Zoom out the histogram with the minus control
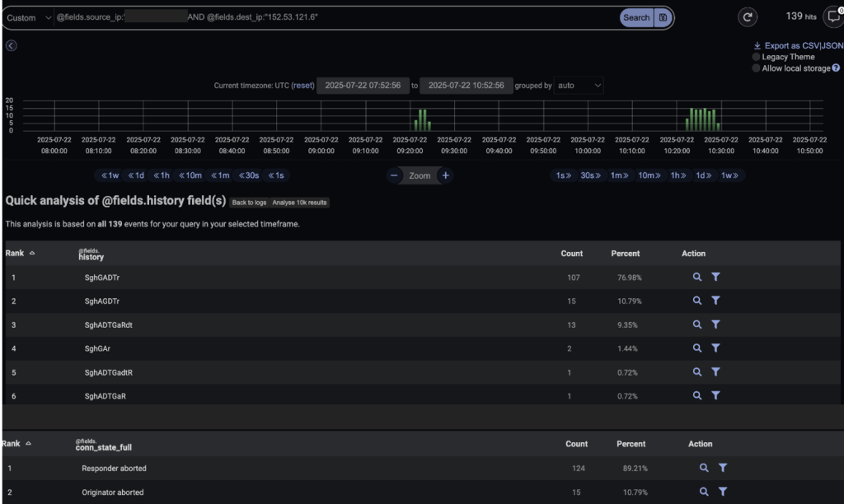The image size is (844, 504). [393, 175]
